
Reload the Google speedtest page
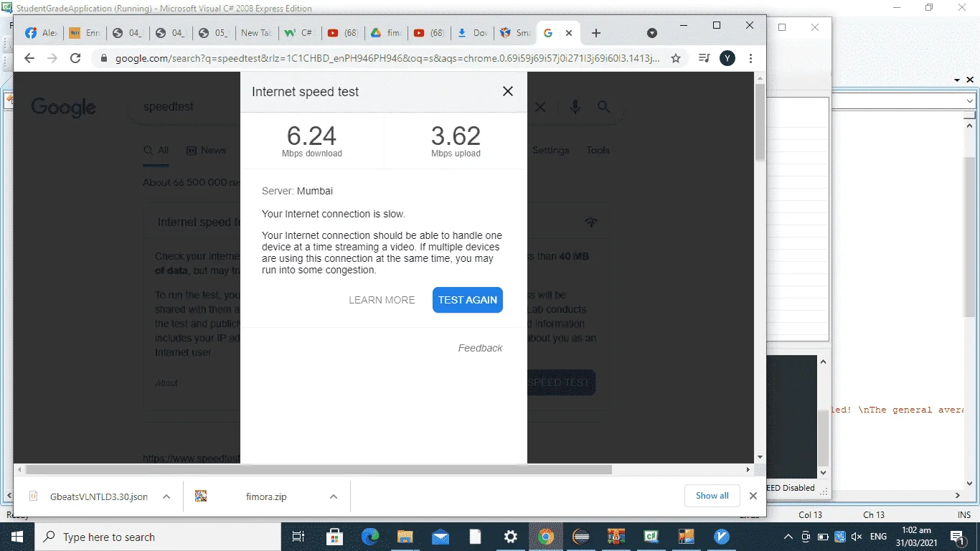tap(75, 58)
